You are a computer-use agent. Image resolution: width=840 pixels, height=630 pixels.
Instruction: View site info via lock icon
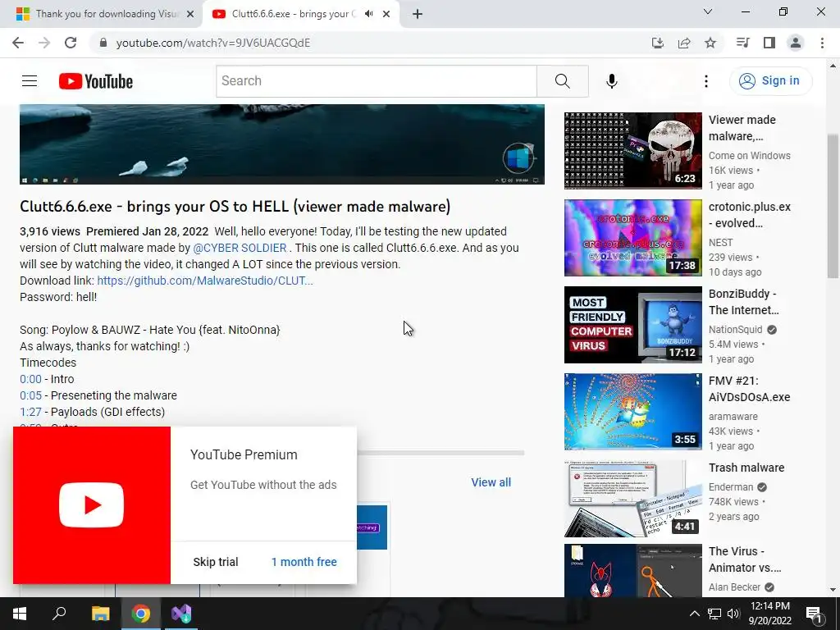click(103, 43)
